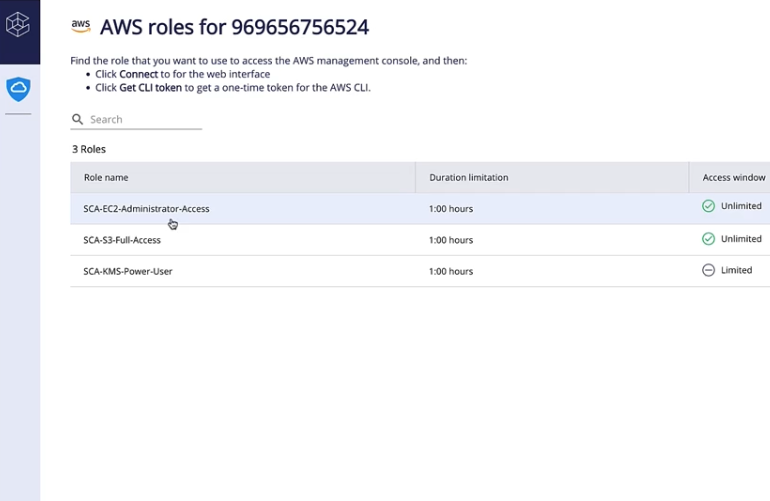
Task: Click green checkmark icon for SCA-S3-Full-Access
Action: (708, 239)
